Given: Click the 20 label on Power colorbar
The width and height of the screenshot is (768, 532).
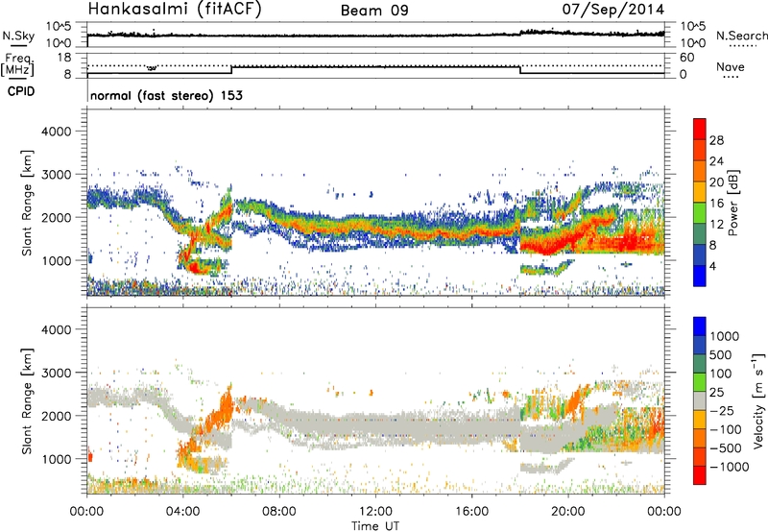Looking at the screenshot, I should tap(716, 182).
